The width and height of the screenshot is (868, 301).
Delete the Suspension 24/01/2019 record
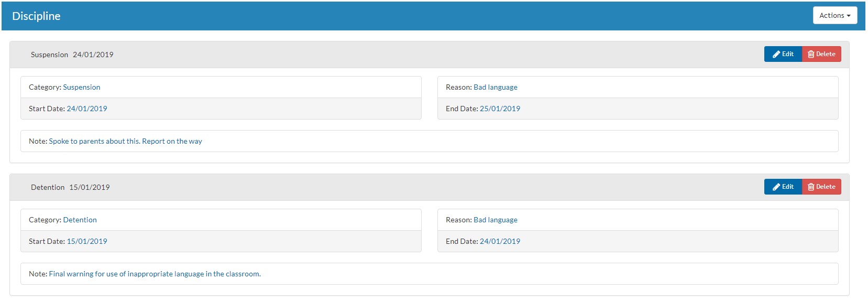821,54
